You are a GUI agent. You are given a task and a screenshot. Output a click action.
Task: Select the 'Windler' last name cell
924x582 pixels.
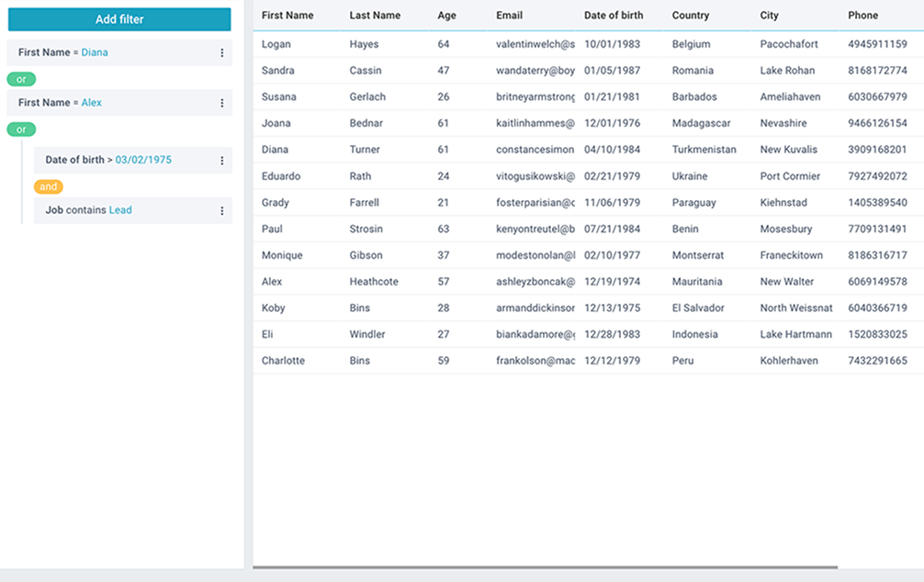tap(367, 334)
